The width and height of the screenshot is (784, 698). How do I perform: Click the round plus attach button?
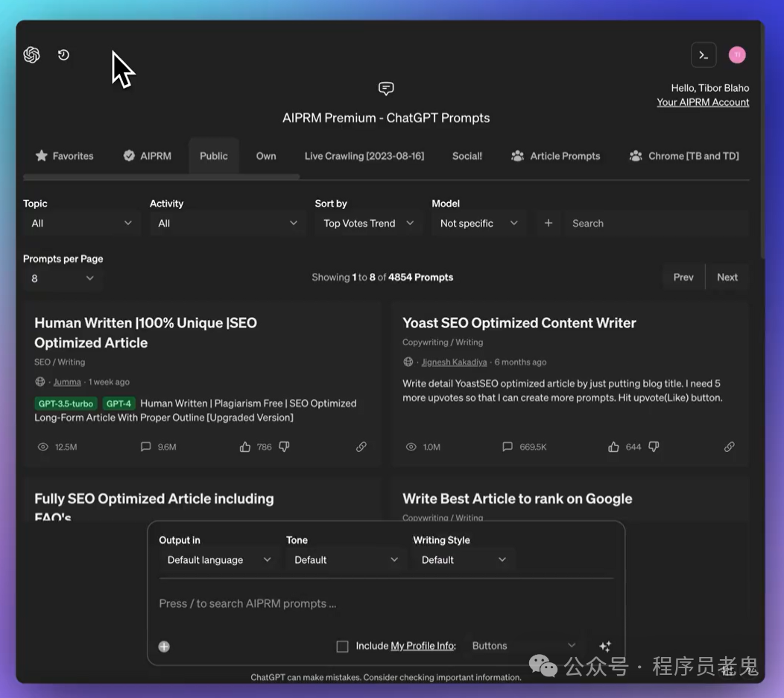pyautogui.click(x=164, y=647)
